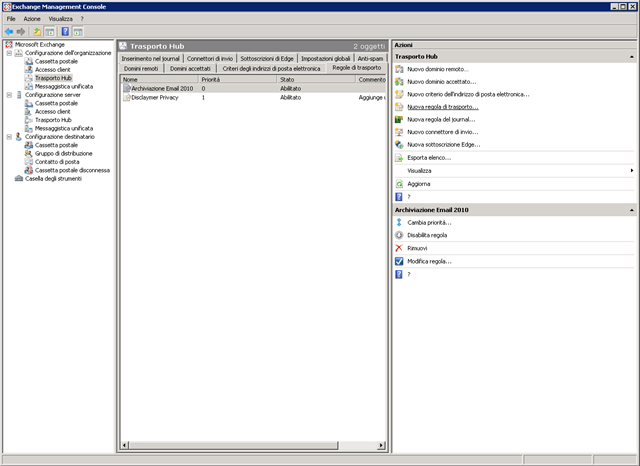Click the Up one level toolbar icon
640x466 pixels.
37,31
